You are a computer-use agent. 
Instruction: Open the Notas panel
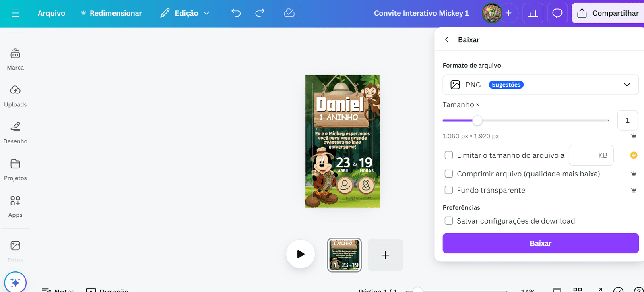tap(58, 290)
